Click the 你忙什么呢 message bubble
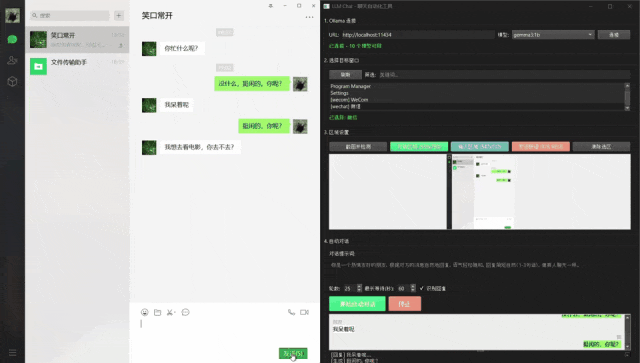The width and height of the screenshot is (640, 363). click(x=181, y=49)
